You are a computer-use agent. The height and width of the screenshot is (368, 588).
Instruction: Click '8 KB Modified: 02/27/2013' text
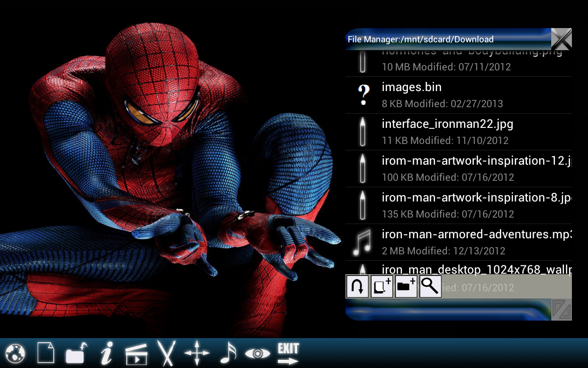tap(442, 103)
